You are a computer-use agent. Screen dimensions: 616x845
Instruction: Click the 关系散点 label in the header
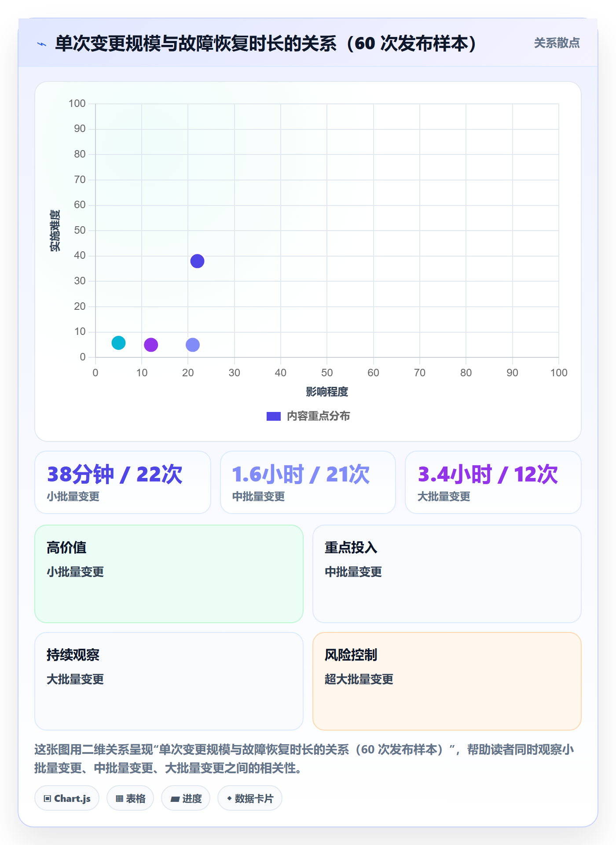[557, 43]
